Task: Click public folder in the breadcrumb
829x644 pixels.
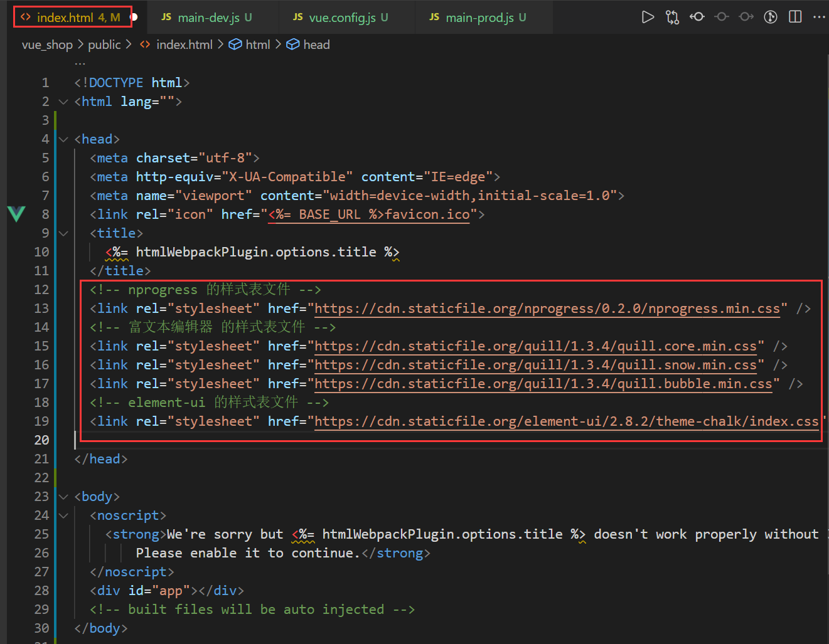Action: (x=104, y=45)
